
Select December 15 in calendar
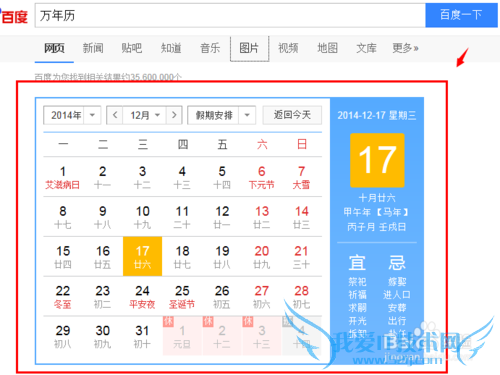click(63, 257)
